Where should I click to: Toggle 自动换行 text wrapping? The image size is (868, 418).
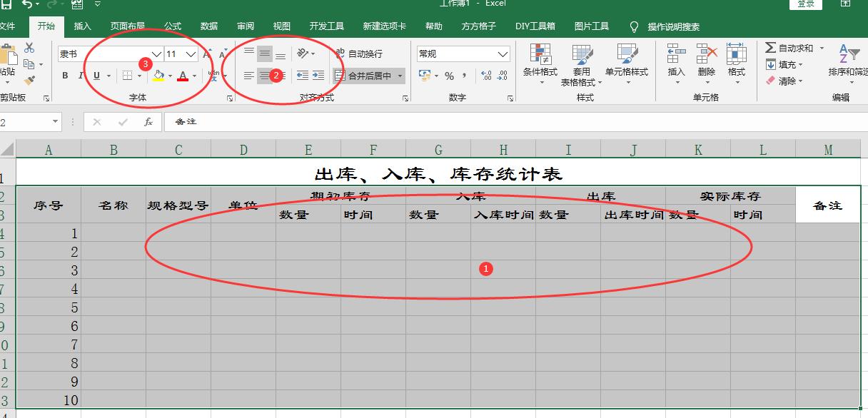357,53
